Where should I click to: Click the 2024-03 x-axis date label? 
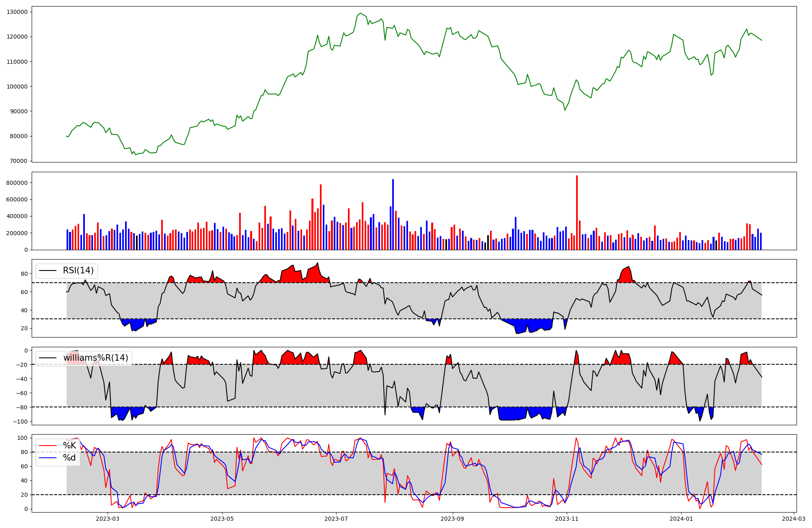coord(793,518)
